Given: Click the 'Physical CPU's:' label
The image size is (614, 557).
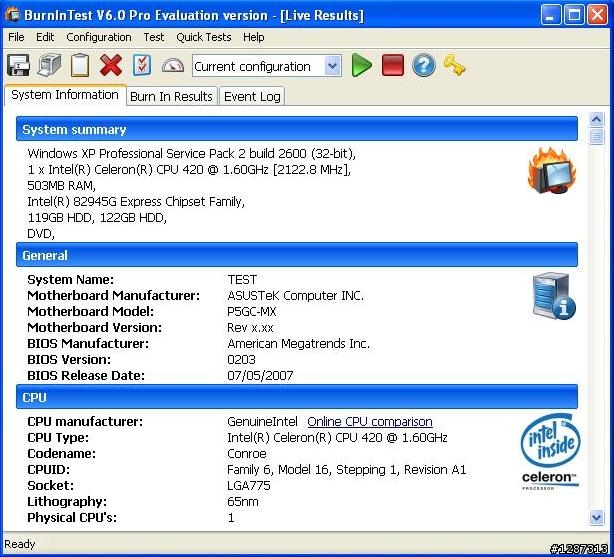Looking at the screenshot, I should [x=72, y=518].
